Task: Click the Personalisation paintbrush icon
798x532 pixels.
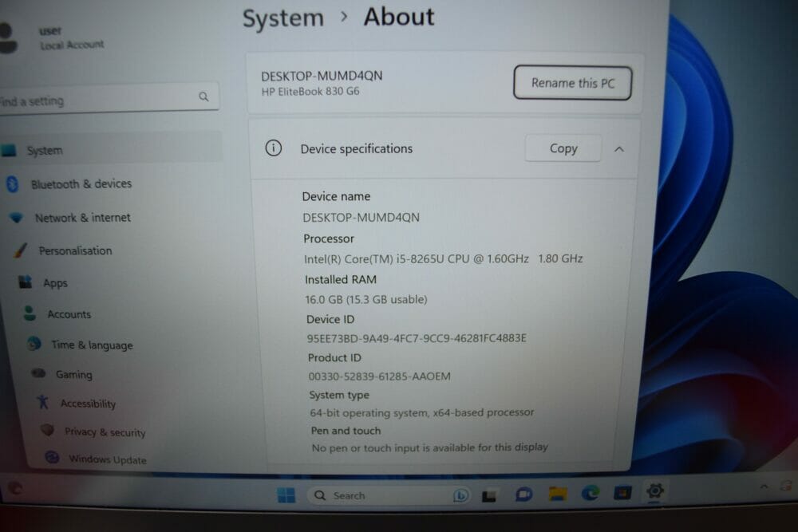Action: [x=21, y=250]
